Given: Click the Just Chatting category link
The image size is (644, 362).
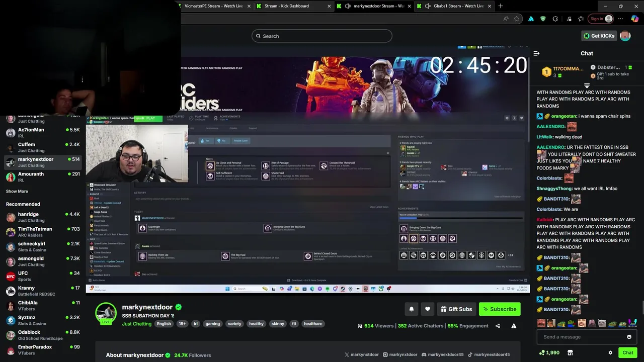Looking at the screenshot, I should (136, 324).
